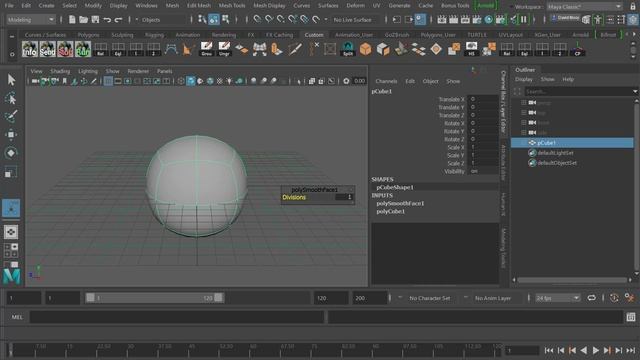Open the Maya Classic workspace dropdown

click(x=584, y=7)
